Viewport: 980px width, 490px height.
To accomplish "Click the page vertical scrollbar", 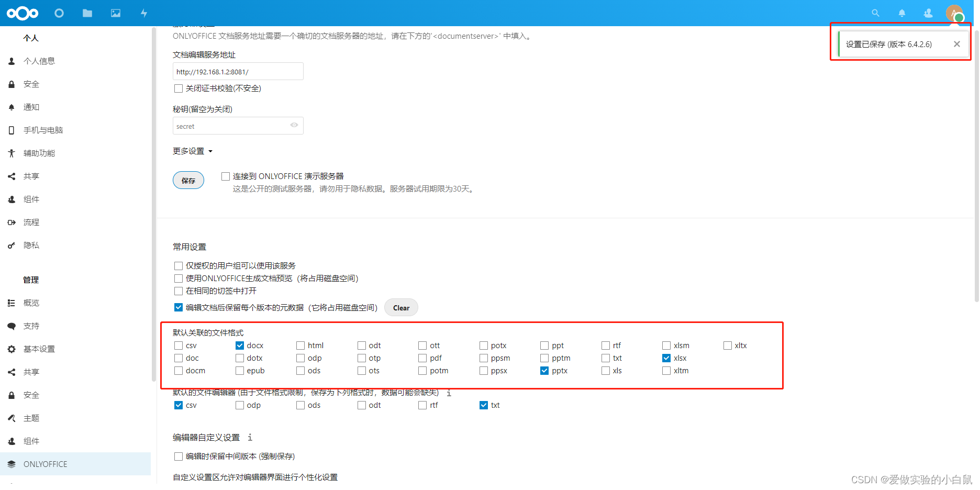I will tap(976, 165).
